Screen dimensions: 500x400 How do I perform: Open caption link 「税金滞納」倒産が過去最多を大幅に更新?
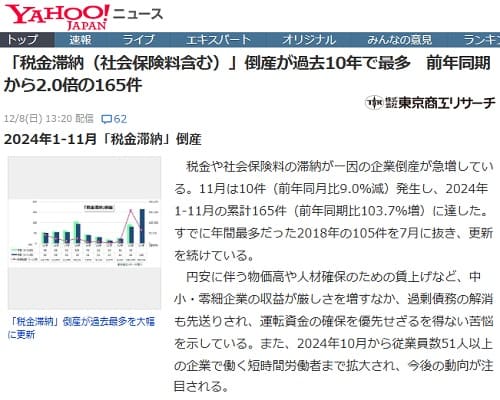(x=81, y=328)
